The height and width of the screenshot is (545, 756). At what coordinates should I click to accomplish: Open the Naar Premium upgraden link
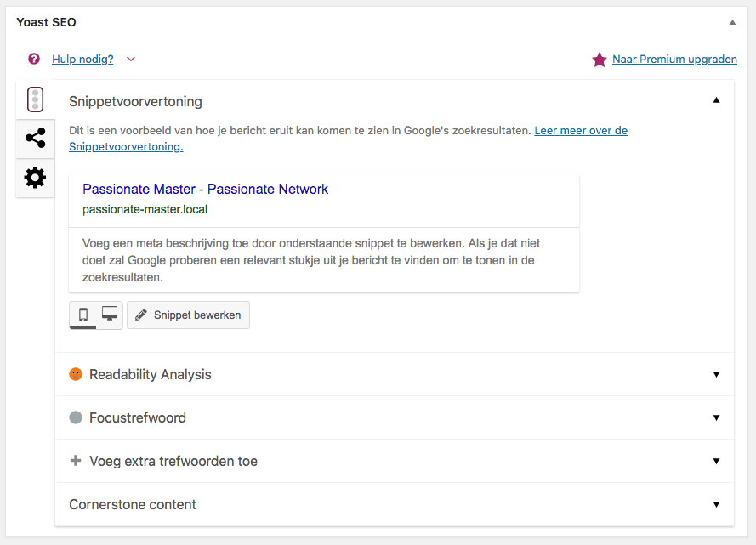674,60
